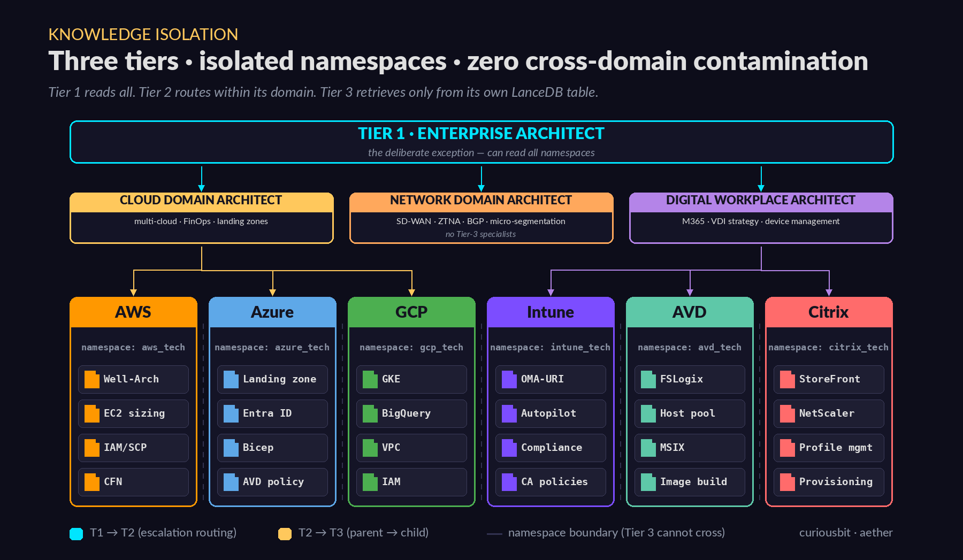The width and height of the screenshot is (963, 560).
Task: Click the 'NetScaler' label
Action: (x=827, y=413)
